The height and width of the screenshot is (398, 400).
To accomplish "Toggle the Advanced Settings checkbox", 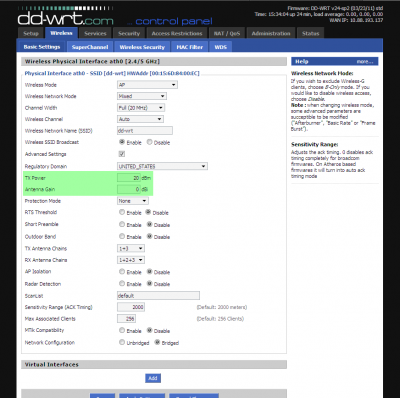I will 122,154.
